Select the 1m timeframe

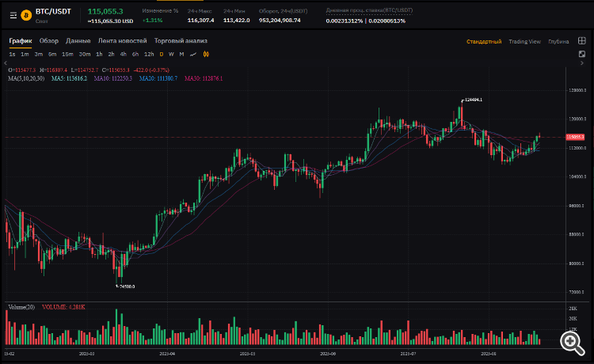click(25, 55)
